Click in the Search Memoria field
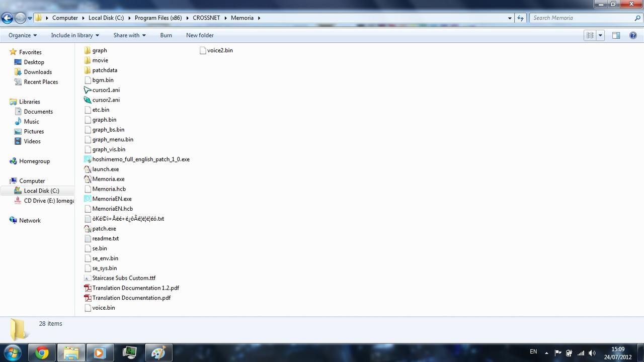Screen dimensions: 644x362 (581, 18)
